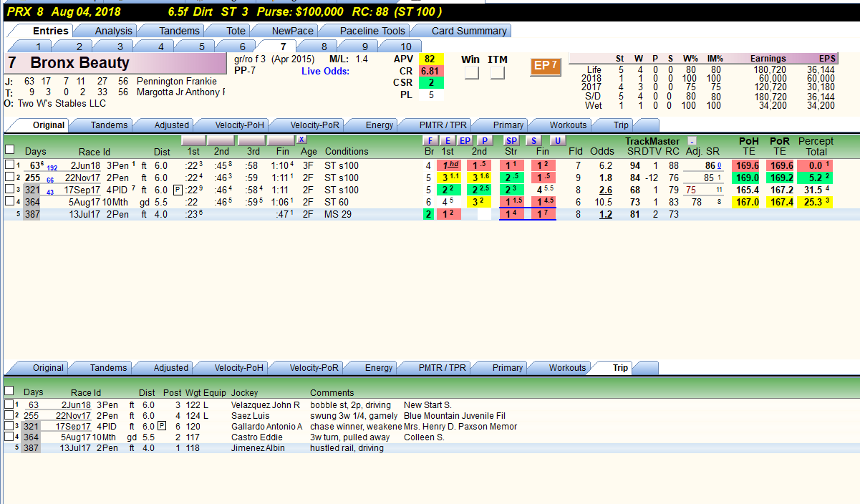Click jockey name Pennington Frankie
This screenshot has width=860, height=504.
click(177, 82)
